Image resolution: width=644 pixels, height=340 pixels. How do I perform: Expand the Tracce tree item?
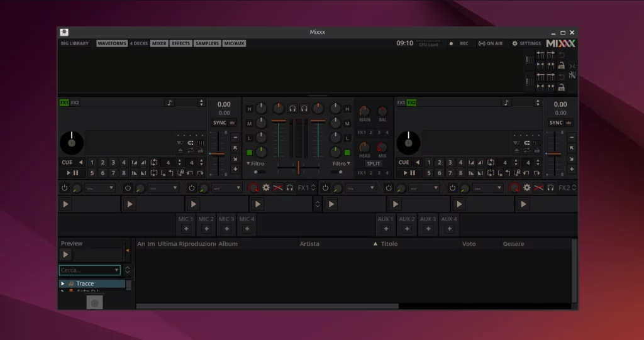click(x=63, y=283)
